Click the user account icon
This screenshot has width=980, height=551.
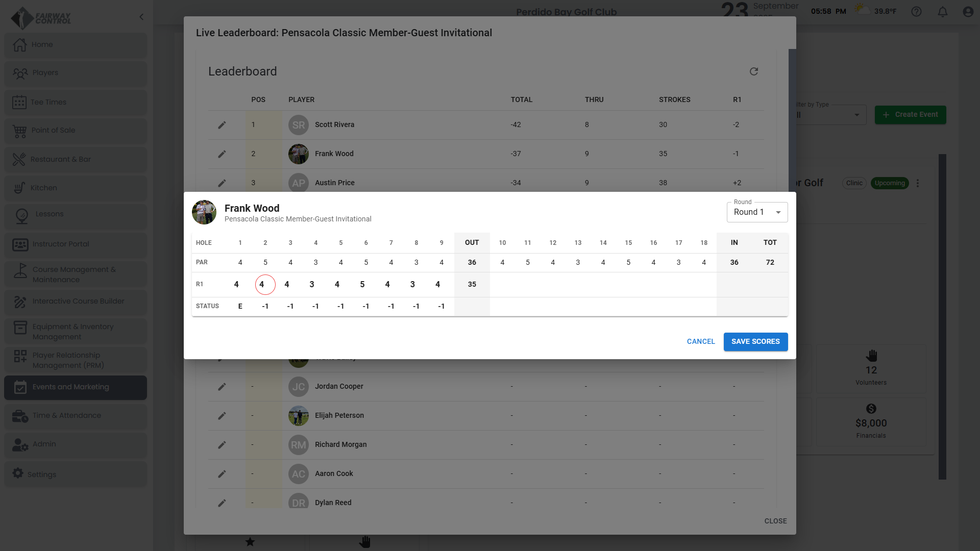click(x=968, y=12)
